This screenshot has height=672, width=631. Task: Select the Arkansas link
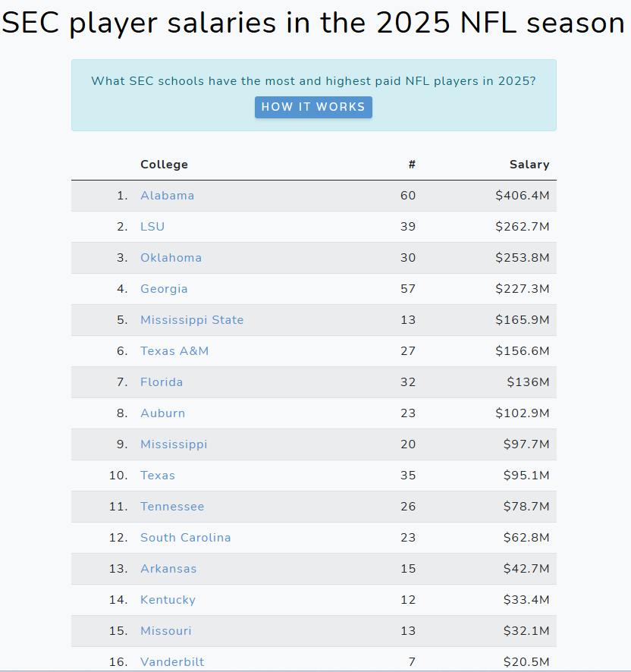coord(168,569)
